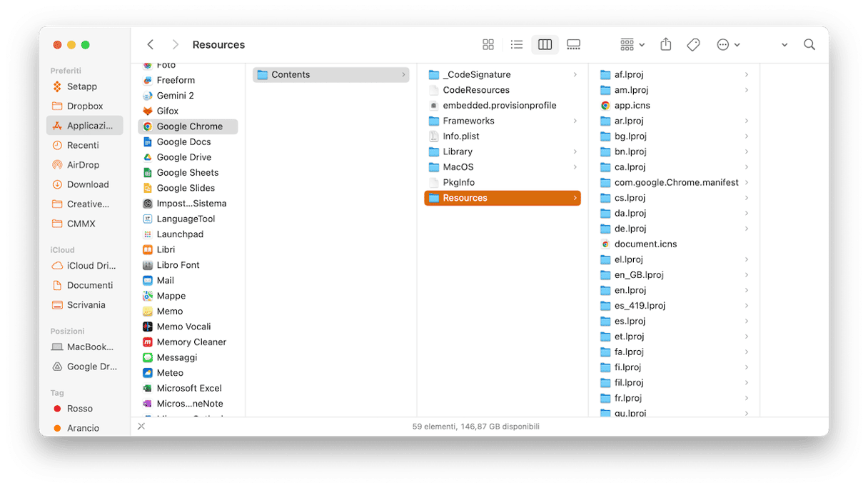The width and height of the screenshot is (868, 488).
Task: Select the fil.lproj folder
Action: pyautogui.click(x=674, y=383)
